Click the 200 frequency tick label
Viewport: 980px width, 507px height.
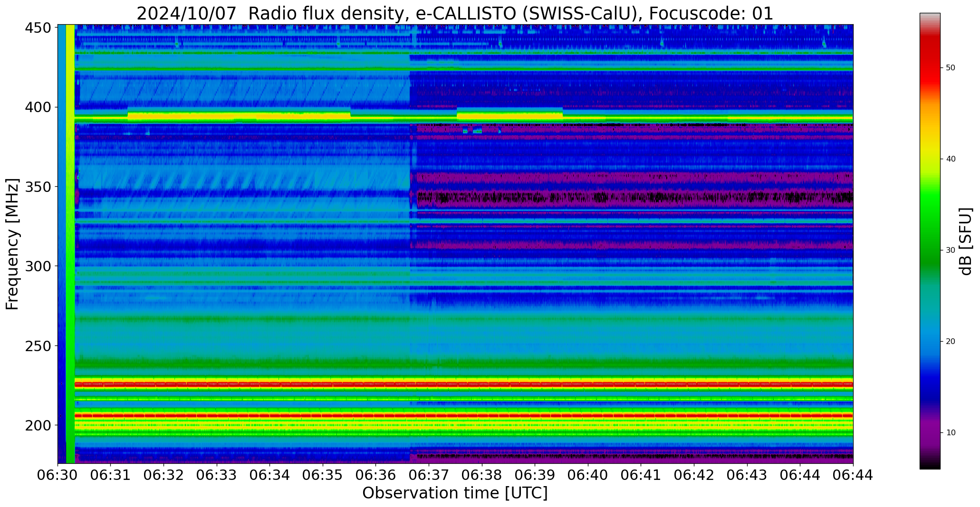38,425
